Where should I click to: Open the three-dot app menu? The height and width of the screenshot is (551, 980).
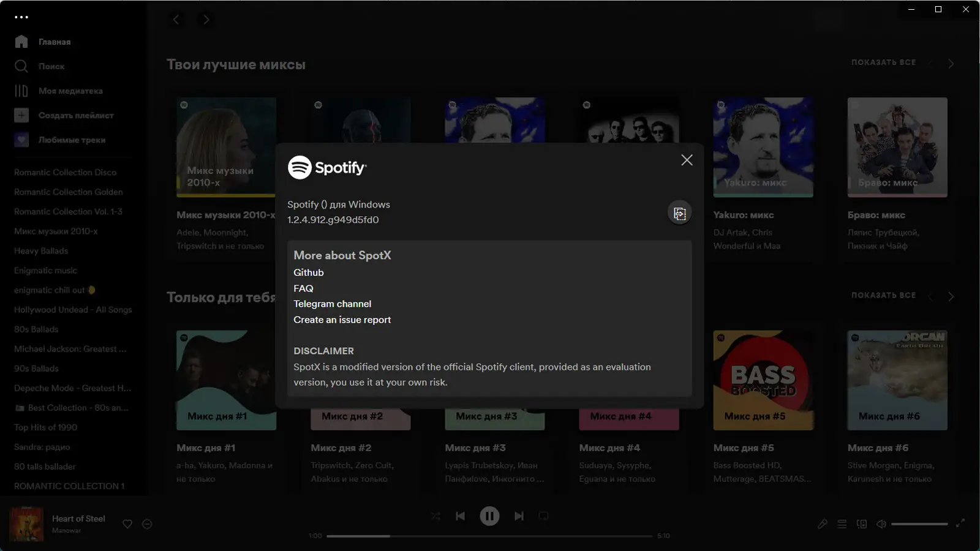coord(21,17)
